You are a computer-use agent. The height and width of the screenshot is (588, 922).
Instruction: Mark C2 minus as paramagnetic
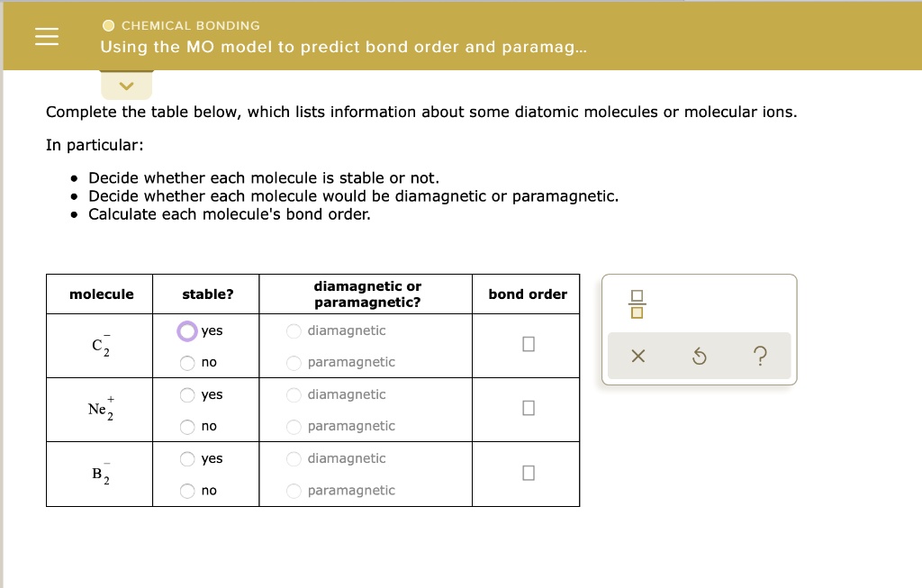[x=294, y=362]
